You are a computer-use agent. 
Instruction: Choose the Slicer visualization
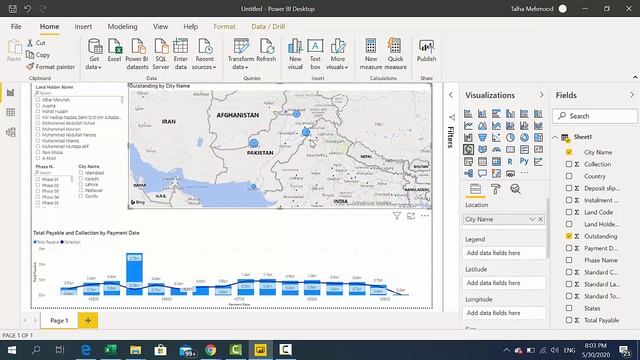click(468, 162)
